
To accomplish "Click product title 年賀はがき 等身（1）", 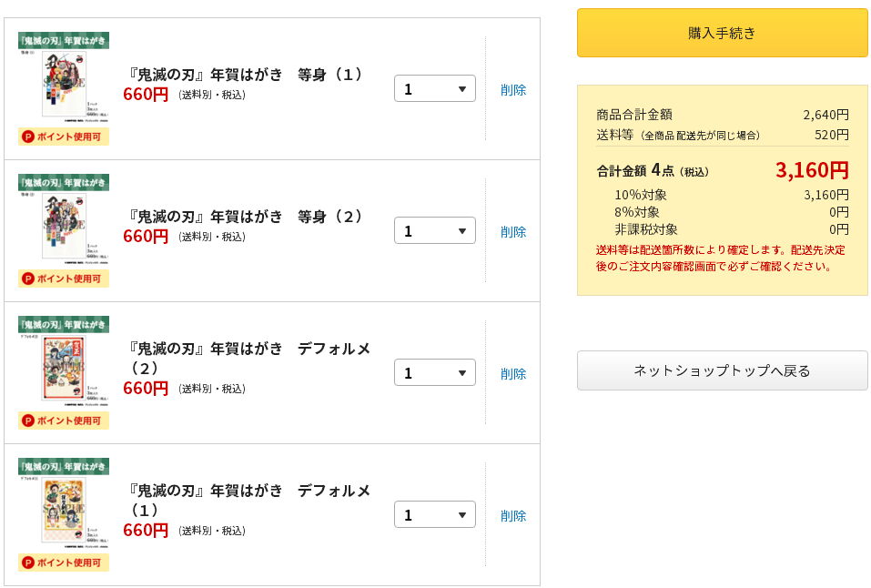I will click(246, 74).
